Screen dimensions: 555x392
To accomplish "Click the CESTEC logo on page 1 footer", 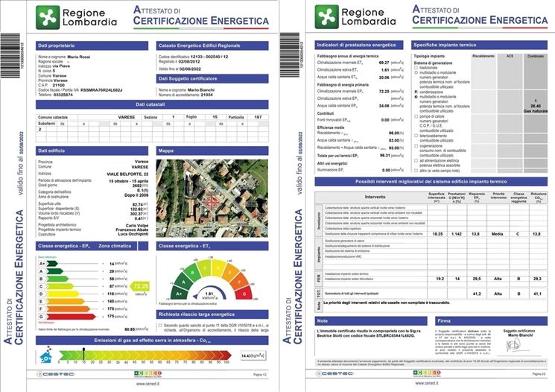I will [57, 374].
